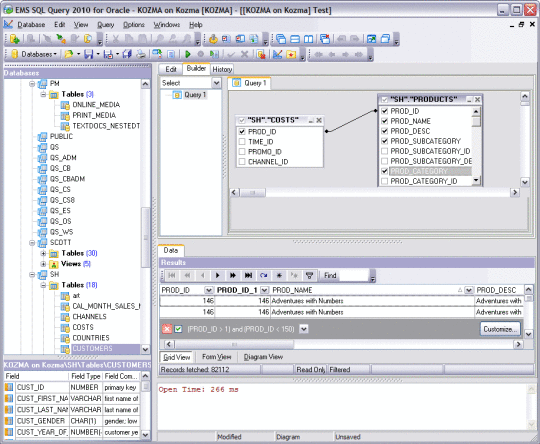This screenshot has height=444, width=540.
Task: Switch to Form View
Action: click(x=217, y=357)
